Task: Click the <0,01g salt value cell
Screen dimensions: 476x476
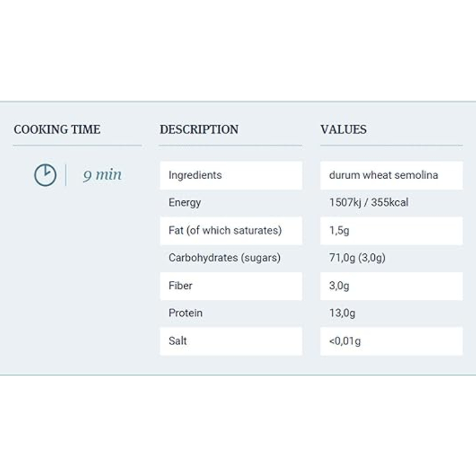Action: coord(391,341)
